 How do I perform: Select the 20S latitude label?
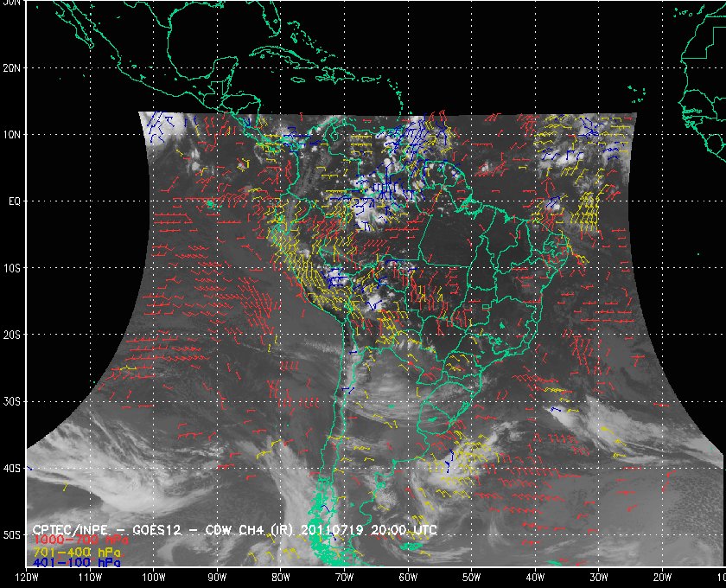point(11,335)
